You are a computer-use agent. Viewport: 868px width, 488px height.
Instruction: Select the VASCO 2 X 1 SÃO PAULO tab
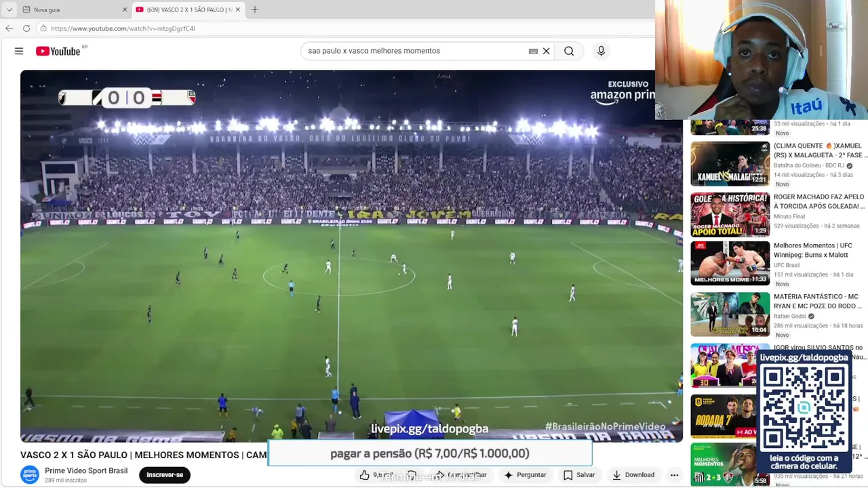click(x=187, y=9)
